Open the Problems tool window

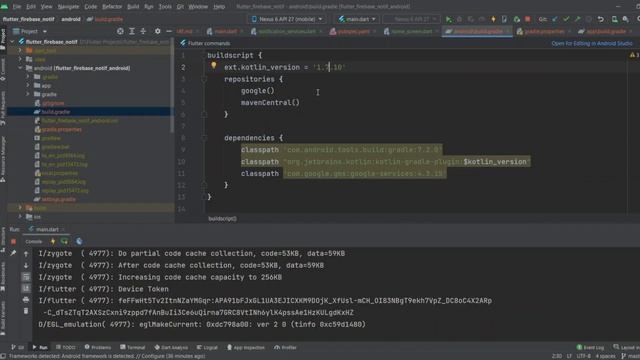[x=98, y=348]
